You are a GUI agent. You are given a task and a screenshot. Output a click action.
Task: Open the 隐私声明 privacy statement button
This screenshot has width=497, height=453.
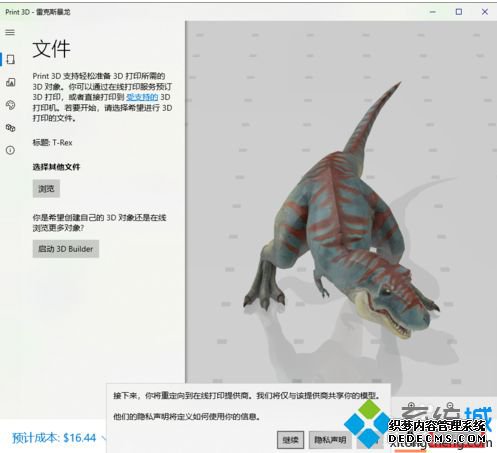click(x=330, y=440)
